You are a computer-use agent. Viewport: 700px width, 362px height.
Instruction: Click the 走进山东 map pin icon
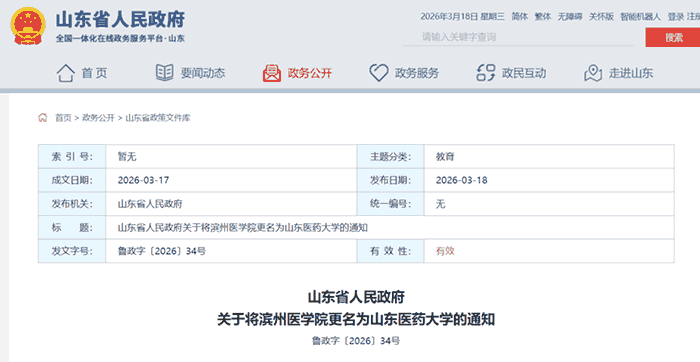click(593, 73)
